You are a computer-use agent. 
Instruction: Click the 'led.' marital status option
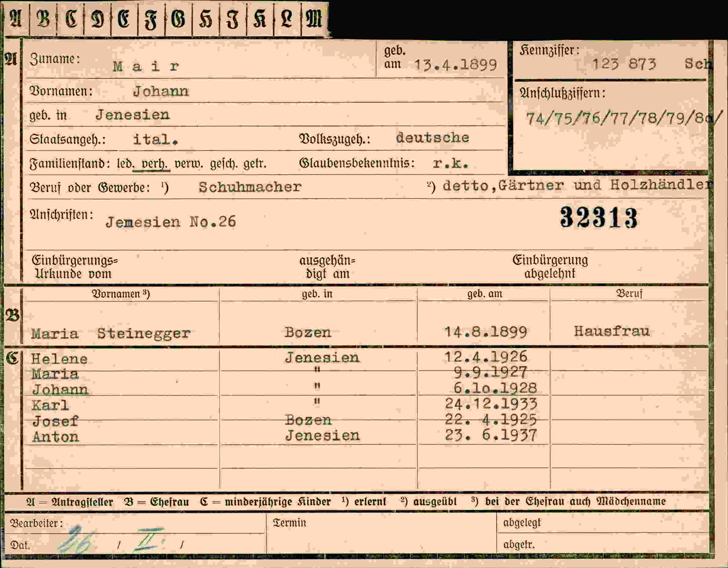click(x=125, y=164)
